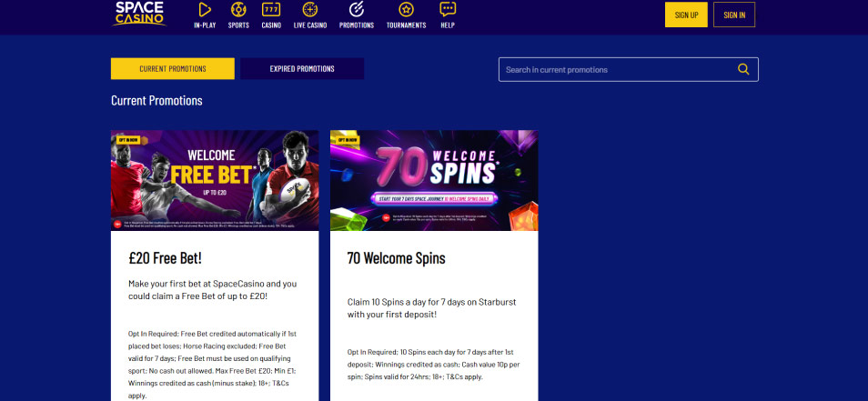Open the Promotions icon in header

[357, 9]
